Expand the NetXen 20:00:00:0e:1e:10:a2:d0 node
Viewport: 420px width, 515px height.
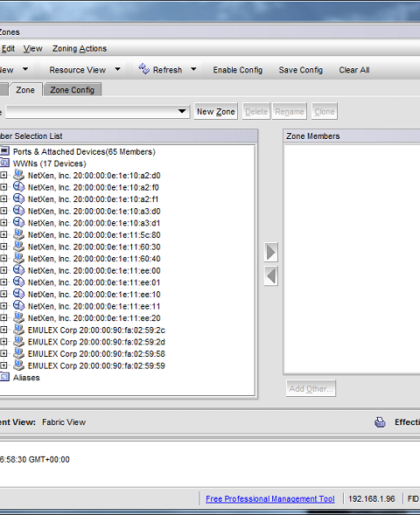point(3,176)
